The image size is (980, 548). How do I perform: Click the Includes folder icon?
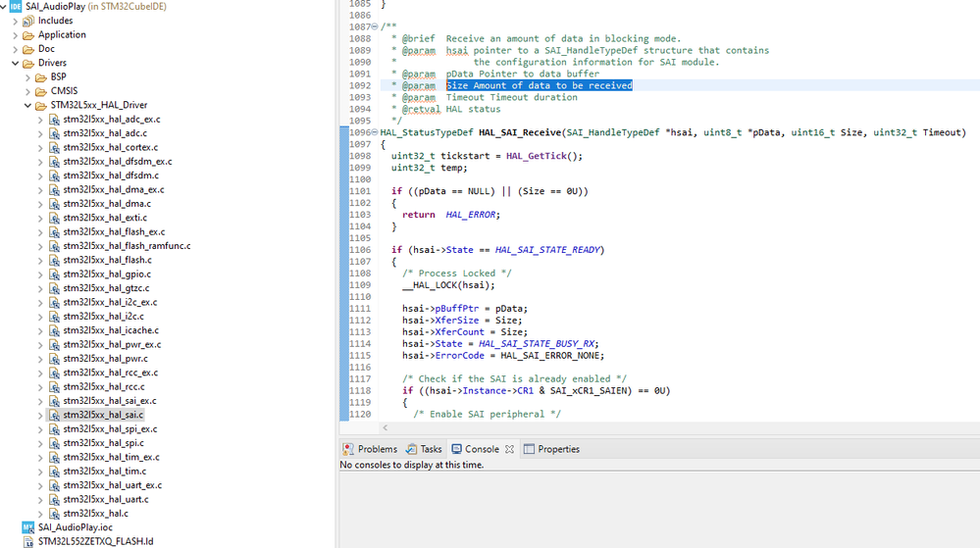coord(28,21)
